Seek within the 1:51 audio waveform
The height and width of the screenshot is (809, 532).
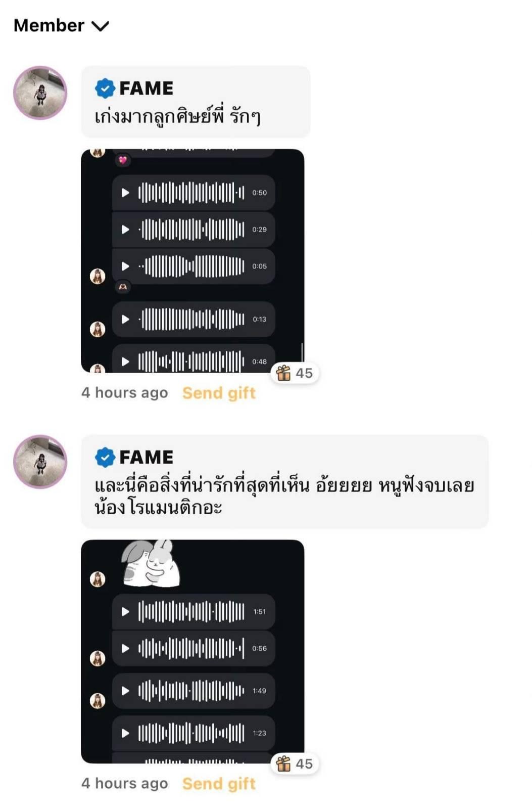pos(191,612)
